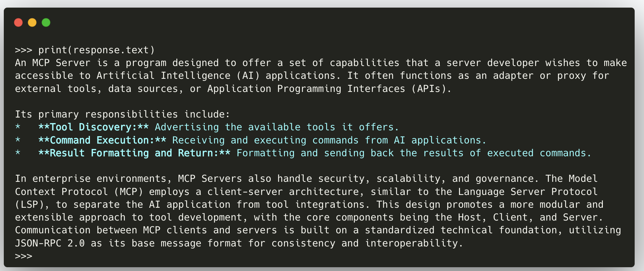Click the empty >>> prompt at bottom
This screenshot has height=271, width=644.
point(24,256)
